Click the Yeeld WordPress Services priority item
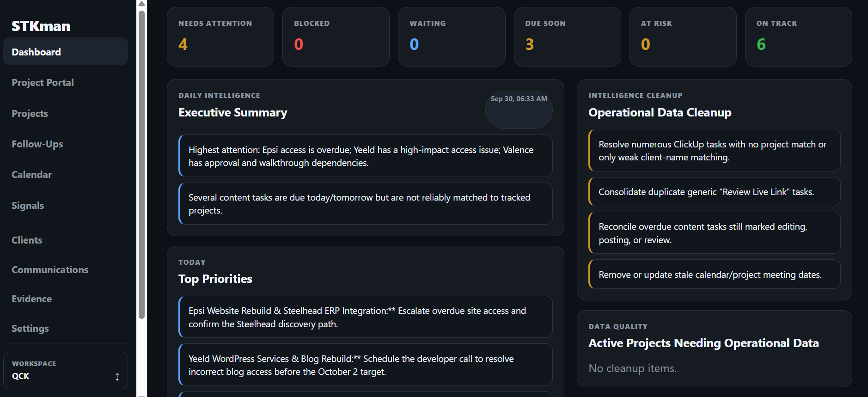 [366, 365]
